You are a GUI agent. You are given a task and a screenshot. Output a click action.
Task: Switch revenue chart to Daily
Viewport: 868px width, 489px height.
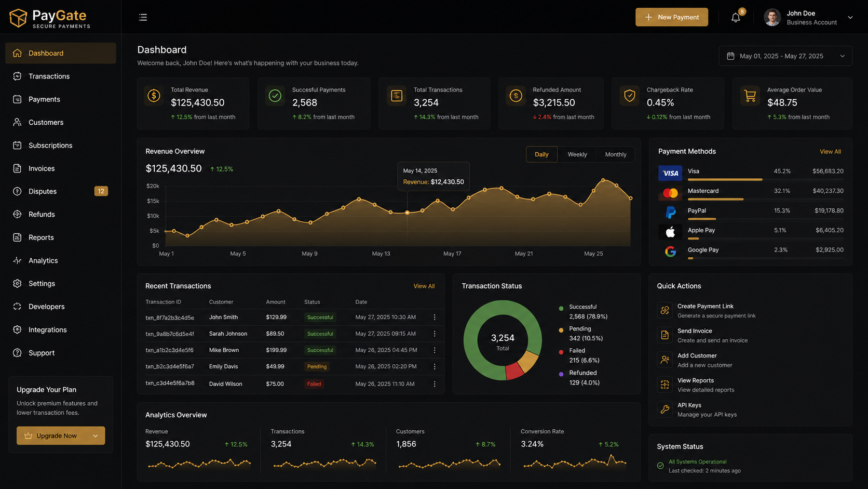coord(541,154)
